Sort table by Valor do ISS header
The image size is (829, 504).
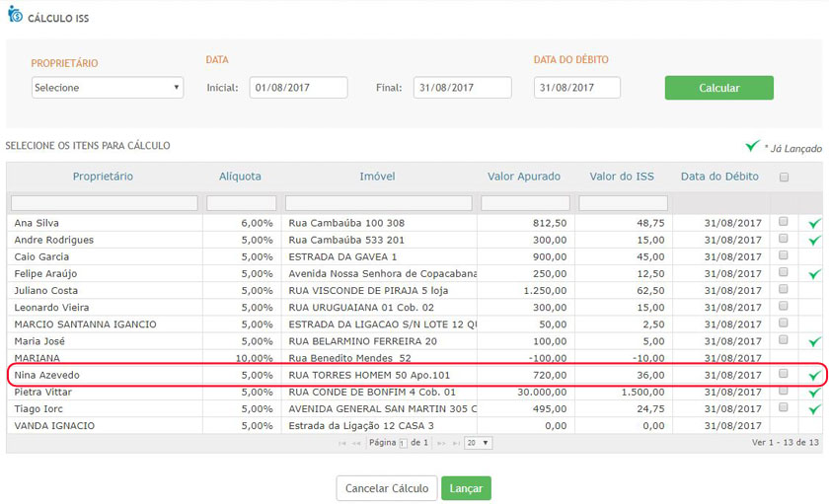(x=622, y=177)
